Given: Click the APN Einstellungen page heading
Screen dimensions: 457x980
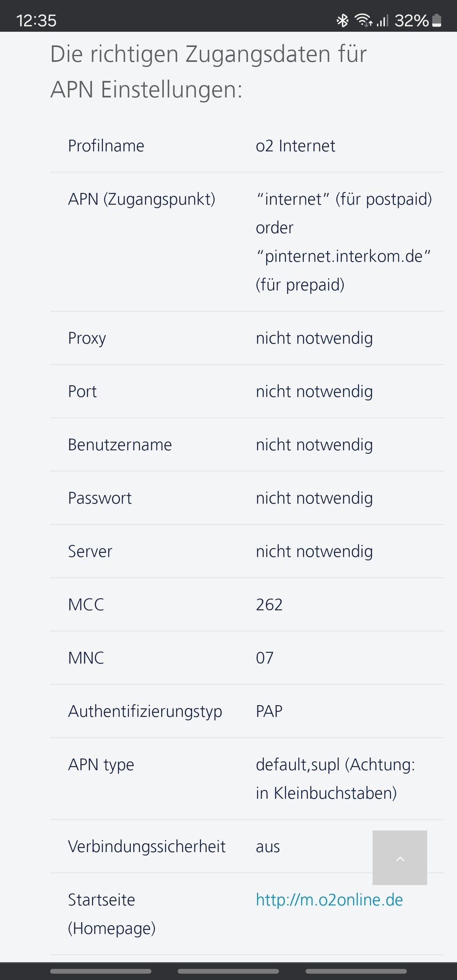Looking at the screenshot, I should tap(208, 72).
